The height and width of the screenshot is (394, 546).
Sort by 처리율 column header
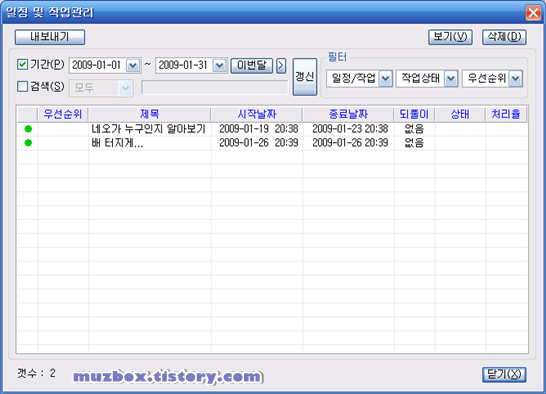(506, 114)
